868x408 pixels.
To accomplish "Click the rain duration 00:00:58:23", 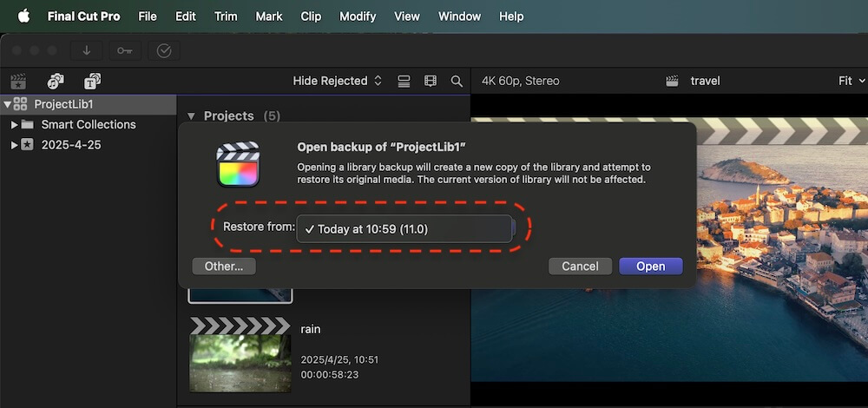I will point(329,375).
